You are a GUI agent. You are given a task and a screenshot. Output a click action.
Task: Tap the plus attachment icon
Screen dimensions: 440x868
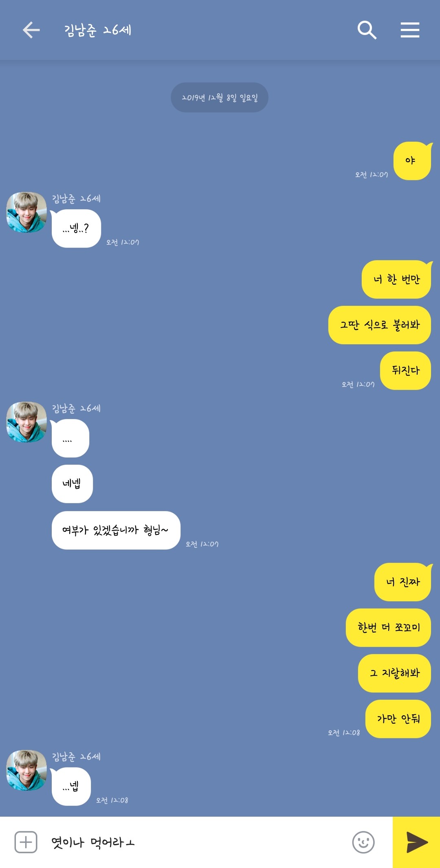tap(26, 842)
